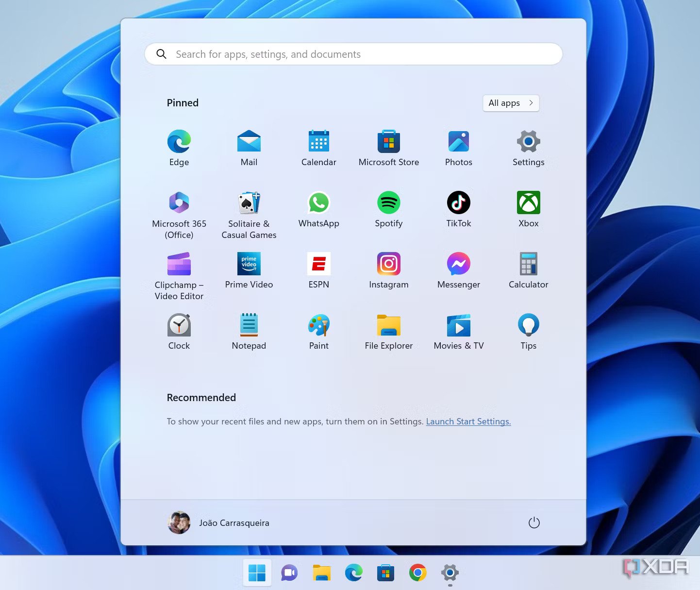Open the pinned Settings gear tile
This screenshot has height=590, width=700.
click(529, 148)
